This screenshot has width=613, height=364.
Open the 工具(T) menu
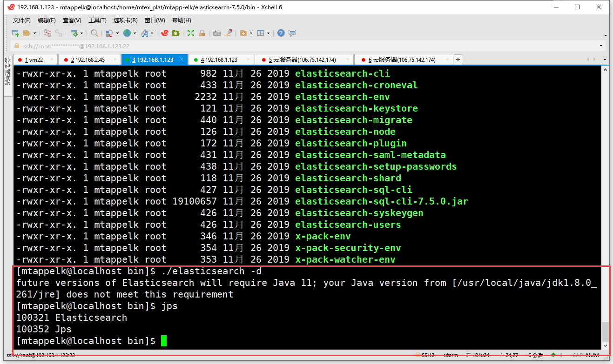pos(97,20)
